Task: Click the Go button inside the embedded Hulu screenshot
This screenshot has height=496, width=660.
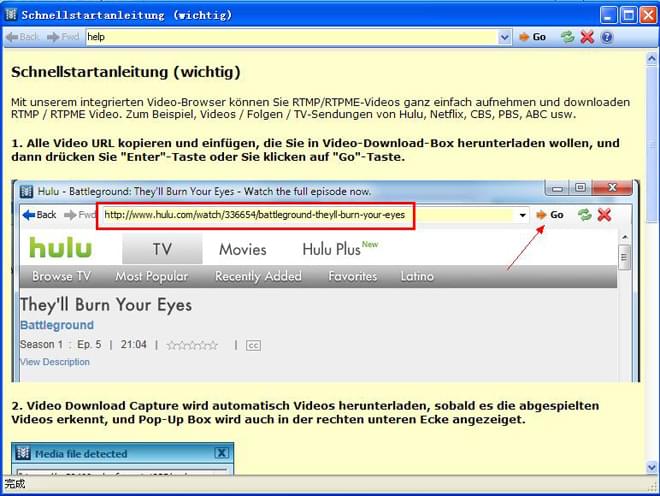Action: 550,215
